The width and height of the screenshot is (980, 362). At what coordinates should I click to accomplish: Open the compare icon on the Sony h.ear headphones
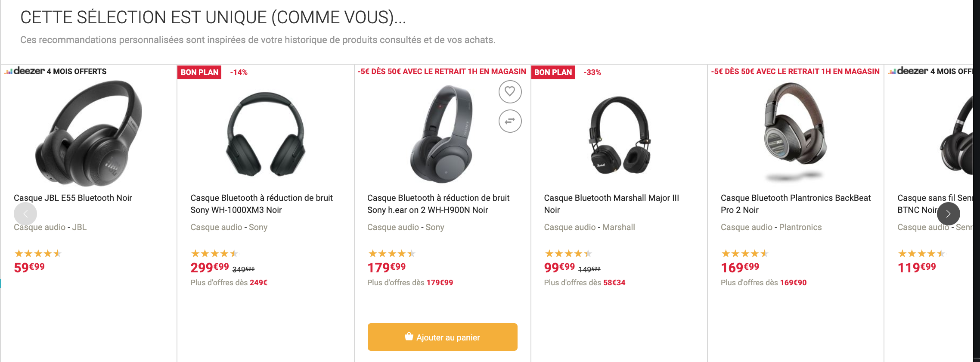510,121
